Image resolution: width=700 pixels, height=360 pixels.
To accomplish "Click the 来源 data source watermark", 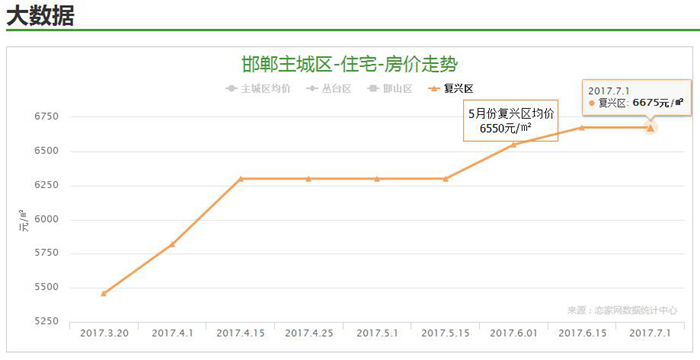I will coord(622,310).
